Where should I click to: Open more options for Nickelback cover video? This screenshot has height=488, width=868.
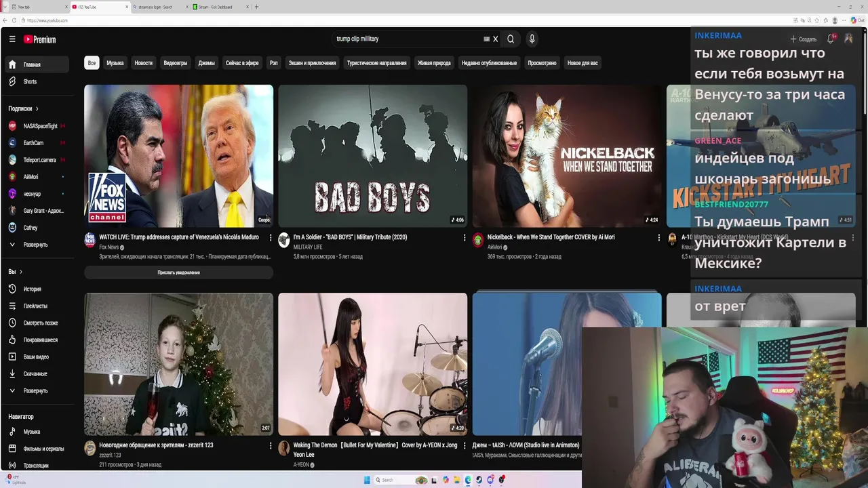658,237
